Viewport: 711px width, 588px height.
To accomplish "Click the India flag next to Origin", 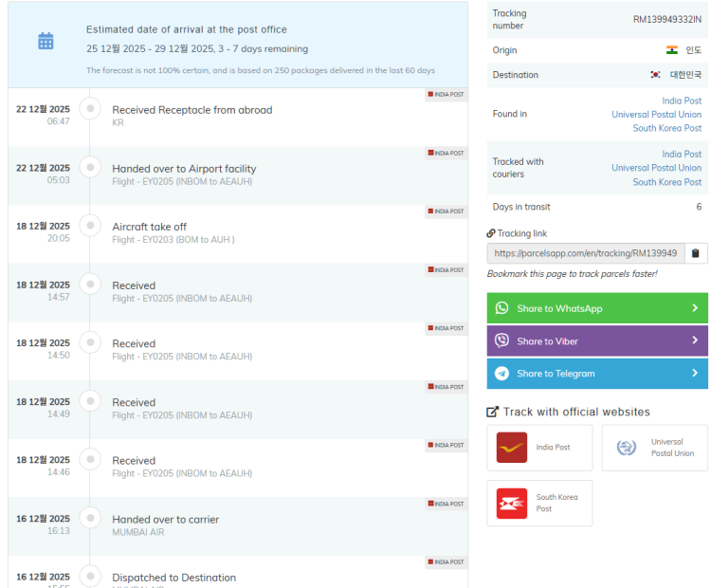I will tap(672, 50).
